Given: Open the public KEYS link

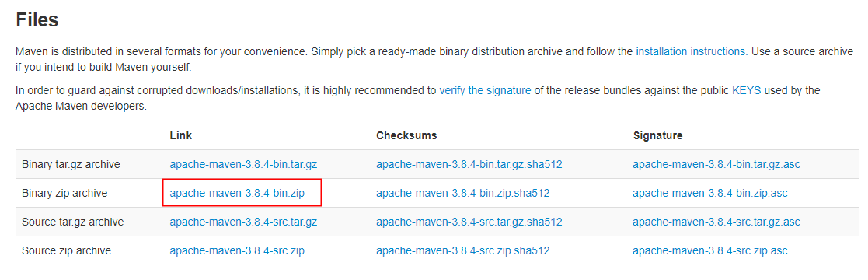Looking at the screenshot, I should click(746, 90).
